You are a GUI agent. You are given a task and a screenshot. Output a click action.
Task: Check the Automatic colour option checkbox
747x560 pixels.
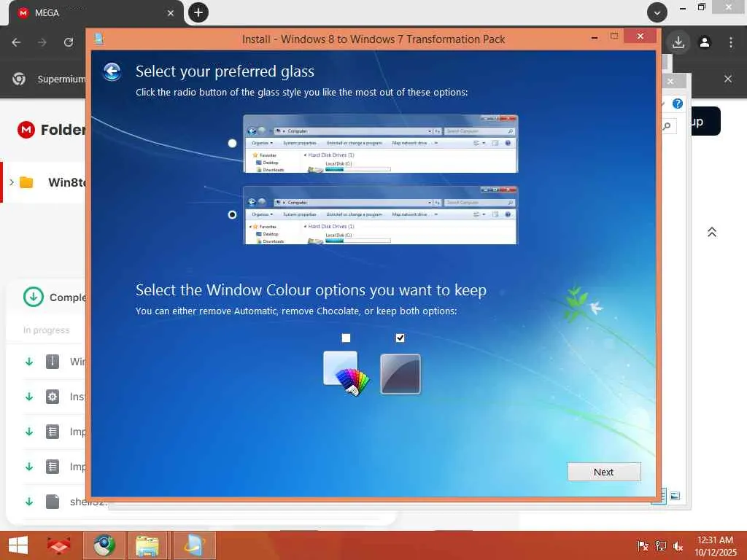(346, 338)
